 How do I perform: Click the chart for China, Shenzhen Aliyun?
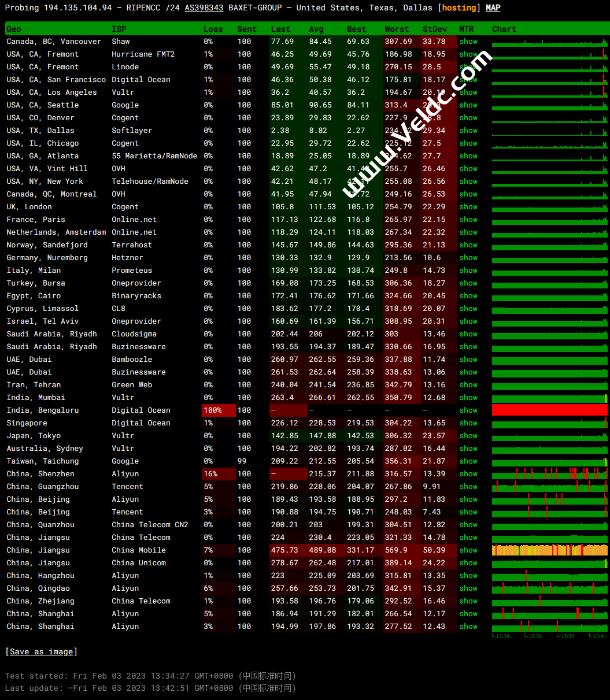coord(549,474)
